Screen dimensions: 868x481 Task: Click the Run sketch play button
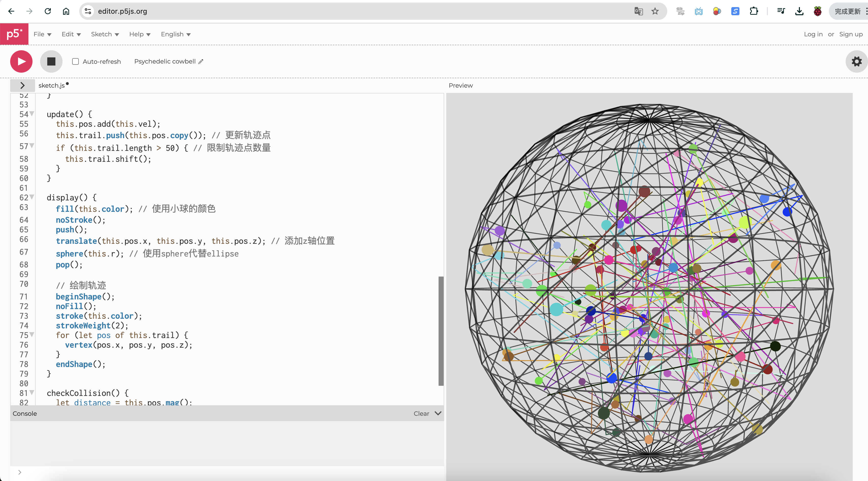(x=21, y=61)
